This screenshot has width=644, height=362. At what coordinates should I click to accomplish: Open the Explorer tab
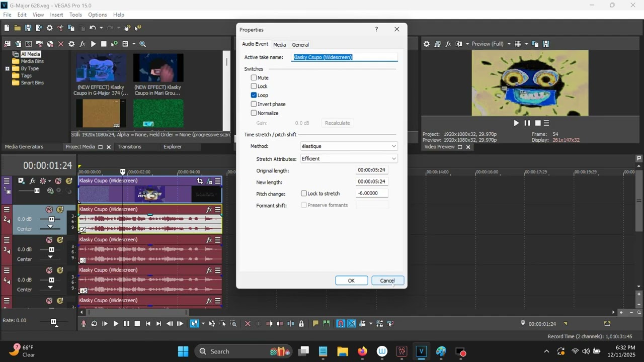[x=173, y=147]
